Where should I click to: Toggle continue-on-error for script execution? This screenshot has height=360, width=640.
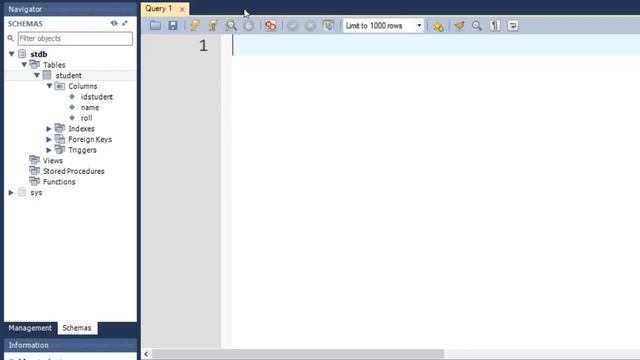271,26
